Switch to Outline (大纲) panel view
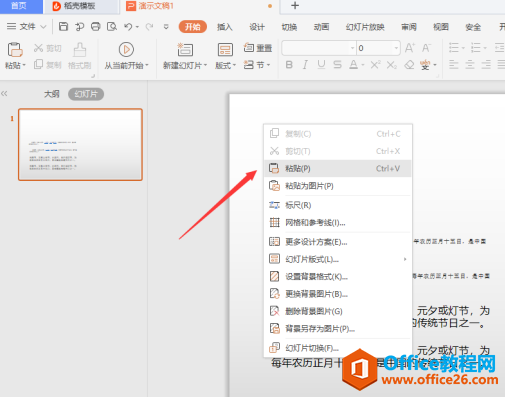505x397 pixels. click(x=52, y=94)
